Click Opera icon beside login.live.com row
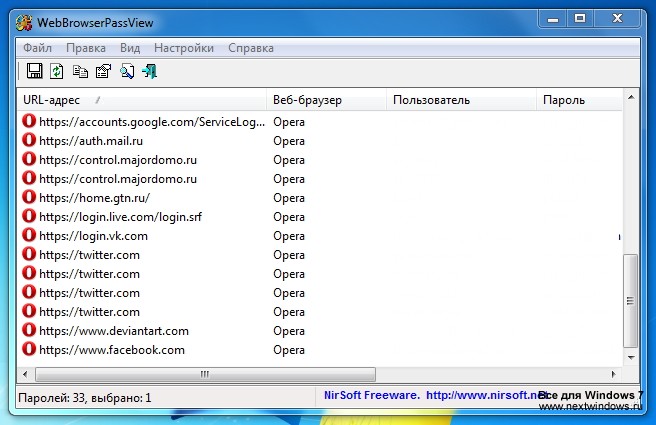The height and width of the screenshot is (425, 656). [29, 216]
